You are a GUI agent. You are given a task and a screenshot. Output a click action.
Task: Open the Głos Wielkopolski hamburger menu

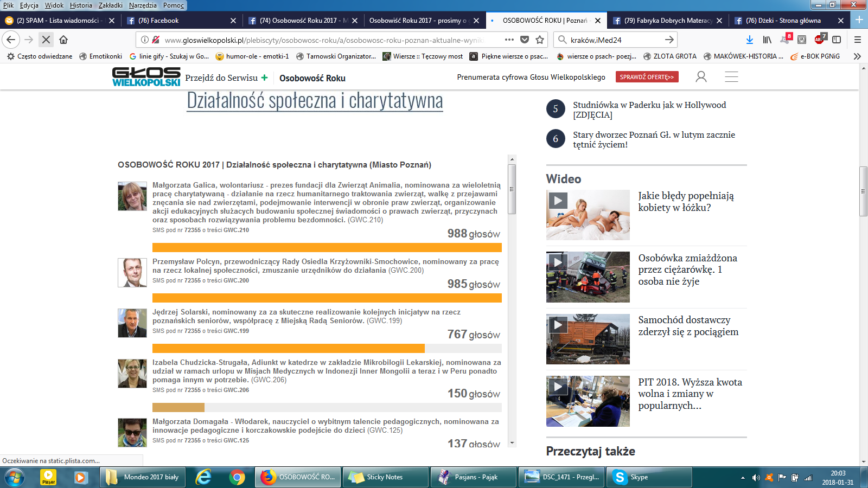(x=731, y=77)
